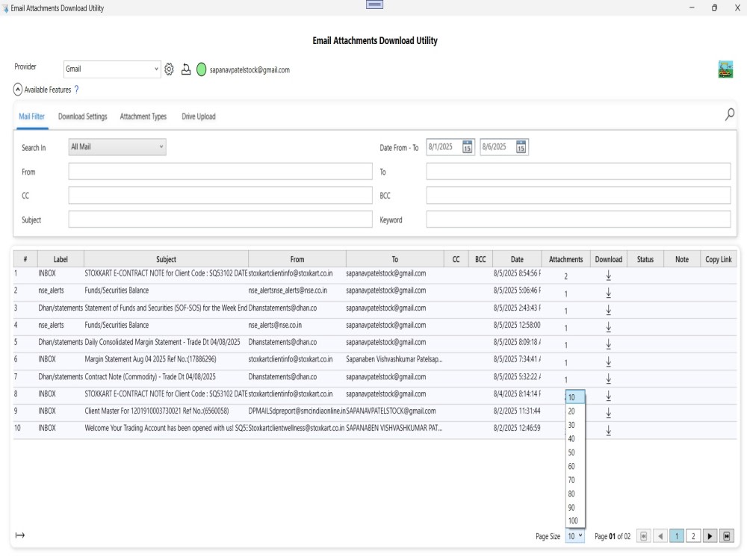Image resolution: width=747 pixels, height=560 pixels.
Task: Sort by the Copy Link column header
Action: (719, 259)
